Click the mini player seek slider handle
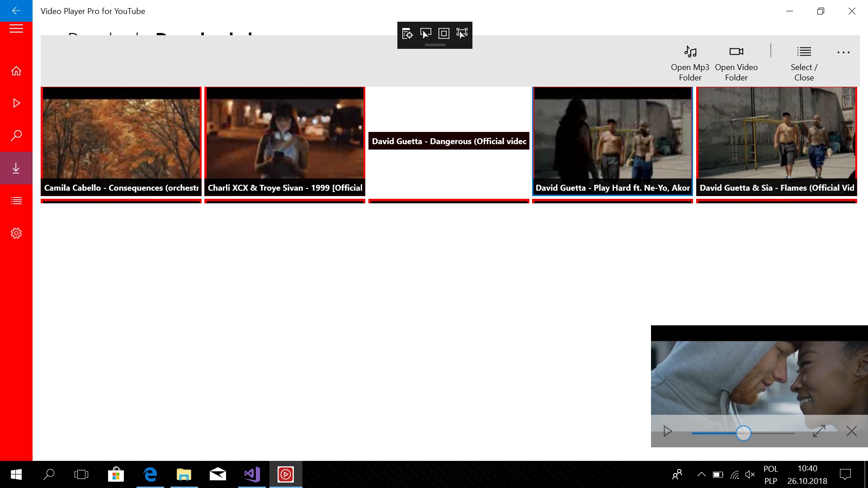This screenshot has height=488, width=868. [743, 433]
